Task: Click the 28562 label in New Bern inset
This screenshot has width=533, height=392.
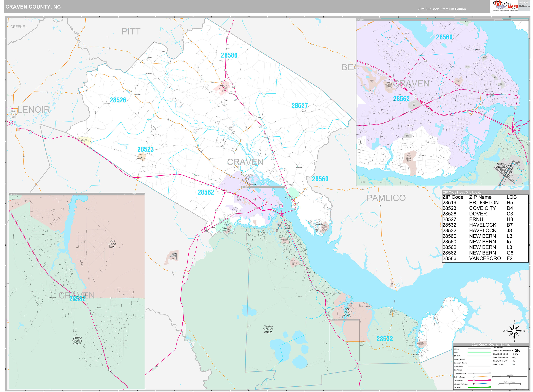Action: (x=401, y=99)
